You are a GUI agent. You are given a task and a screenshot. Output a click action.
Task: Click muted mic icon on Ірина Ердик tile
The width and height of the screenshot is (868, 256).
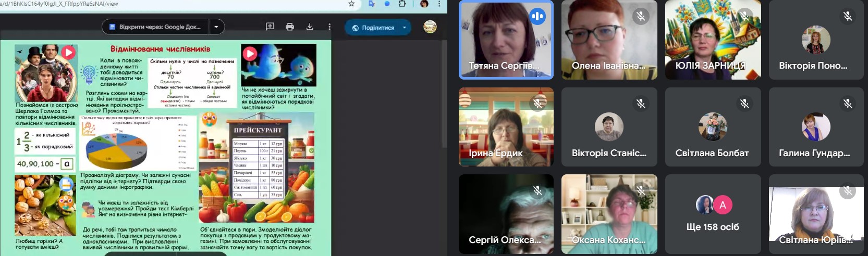click(537, 104)
